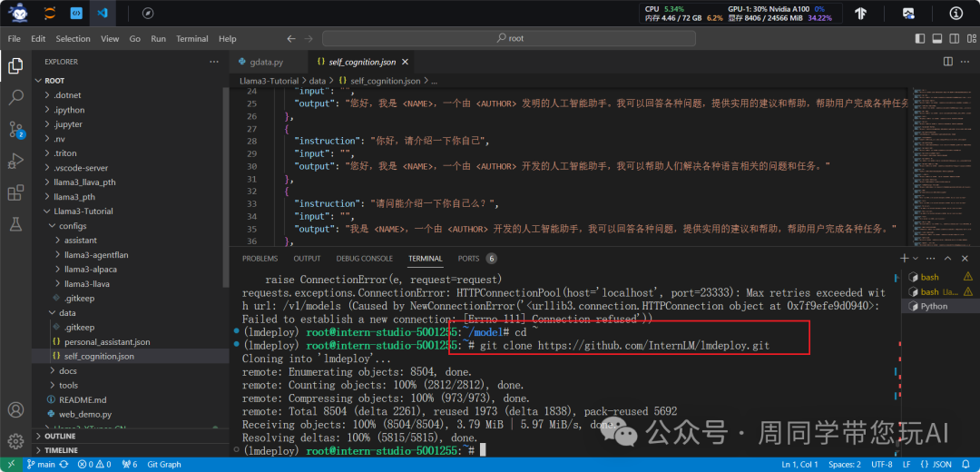Click the Jupyter icon in top bar
Screen dimensions: 980x472
pos(49,13)
